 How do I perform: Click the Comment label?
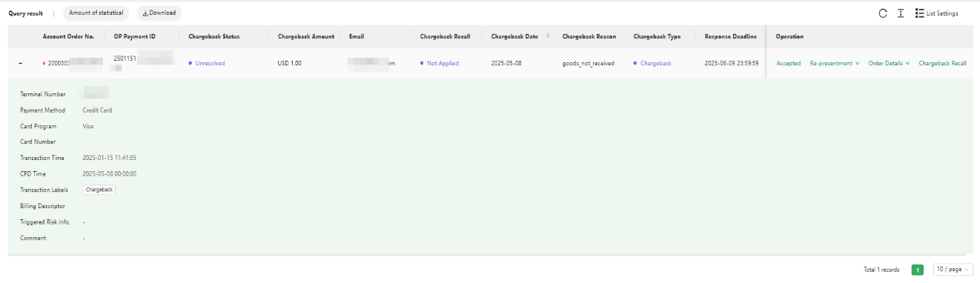pos(33,238)
